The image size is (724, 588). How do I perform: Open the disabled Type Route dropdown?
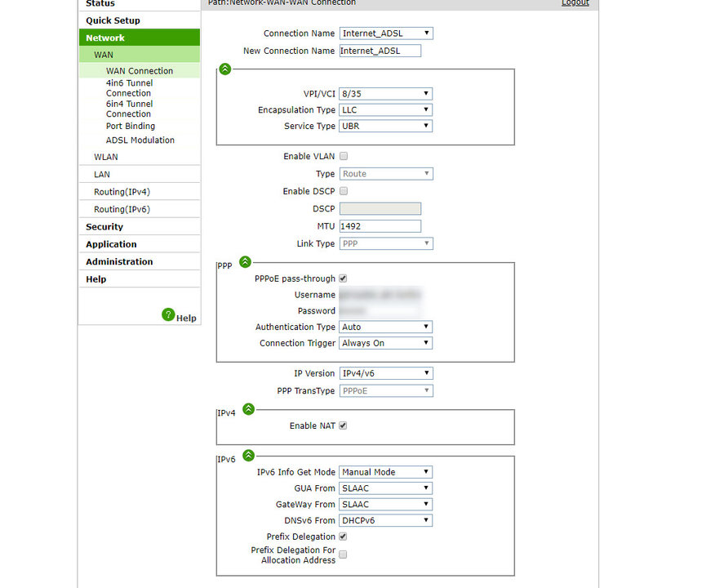[386, 174]
